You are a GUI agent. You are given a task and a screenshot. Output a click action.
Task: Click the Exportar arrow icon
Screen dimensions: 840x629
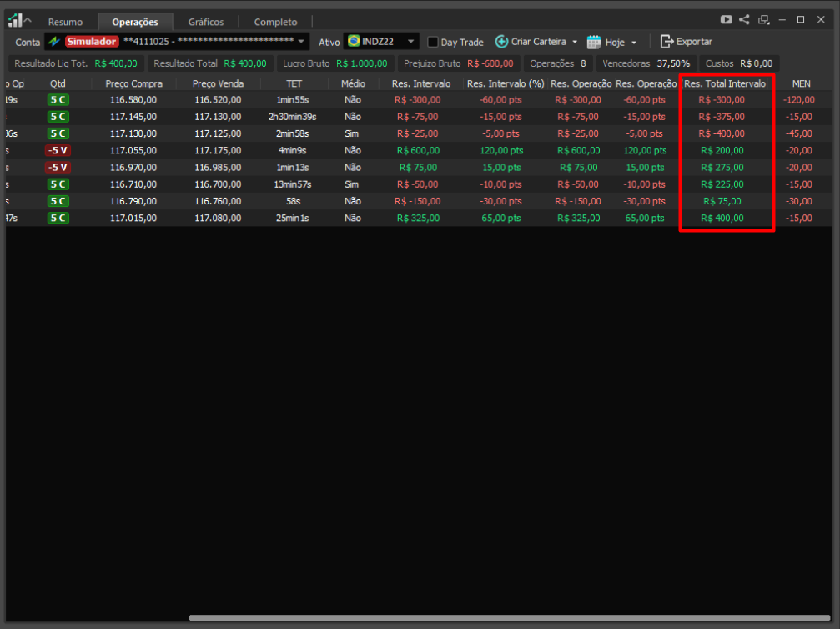coord(666,42)
